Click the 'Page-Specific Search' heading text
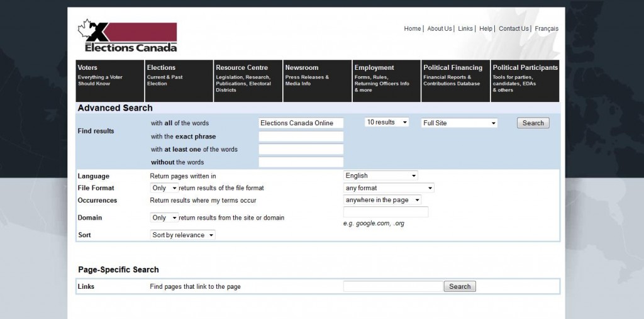Viewport: 644px width, 319px height. click(118, 270)
